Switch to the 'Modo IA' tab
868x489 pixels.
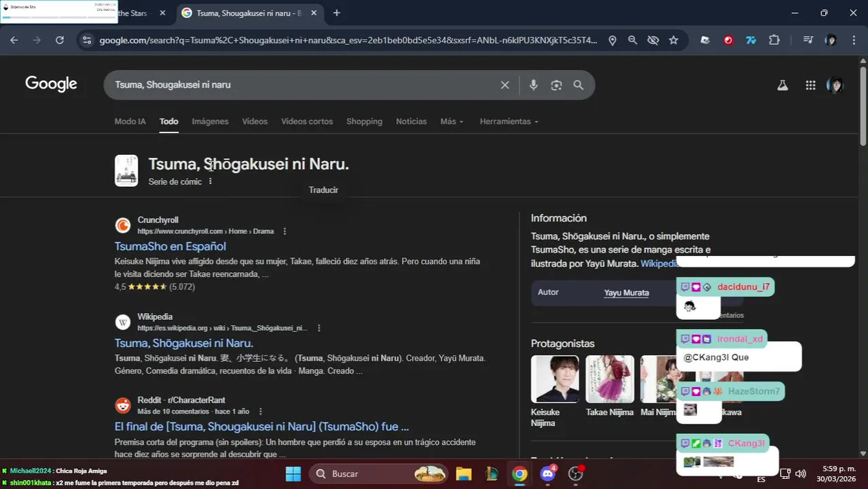[130, 122]
